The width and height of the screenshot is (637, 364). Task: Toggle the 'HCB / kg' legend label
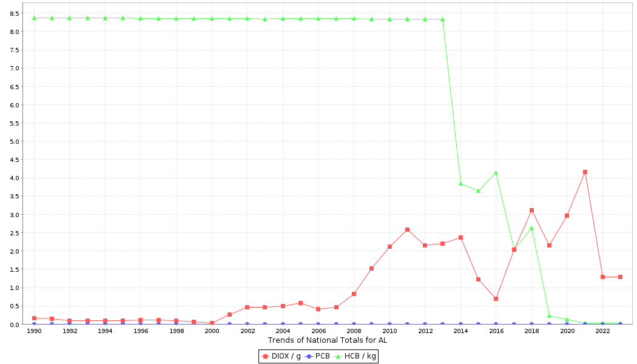360,356
